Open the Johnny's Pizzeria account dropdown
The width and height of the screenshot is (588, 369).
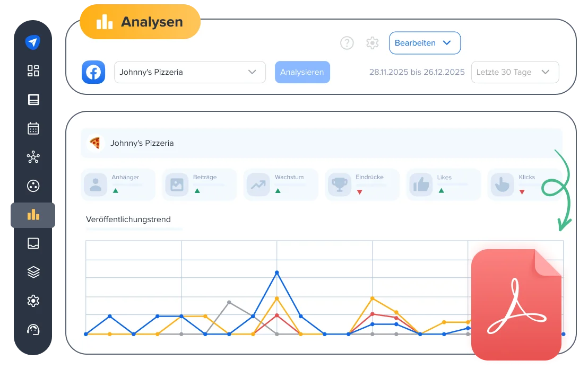click(189, 72)
